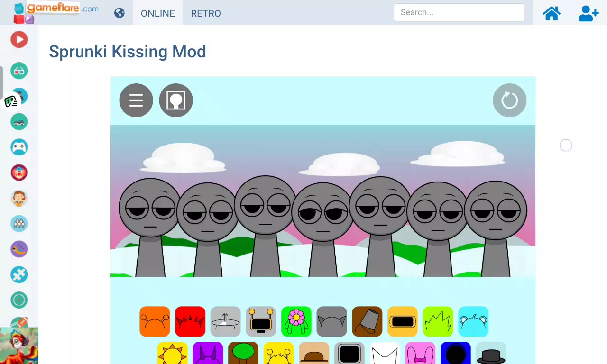Open the purple sidebar category icon
Image resolution: width=607 pixels, height=364 pixels.
(x=19, y=249)
